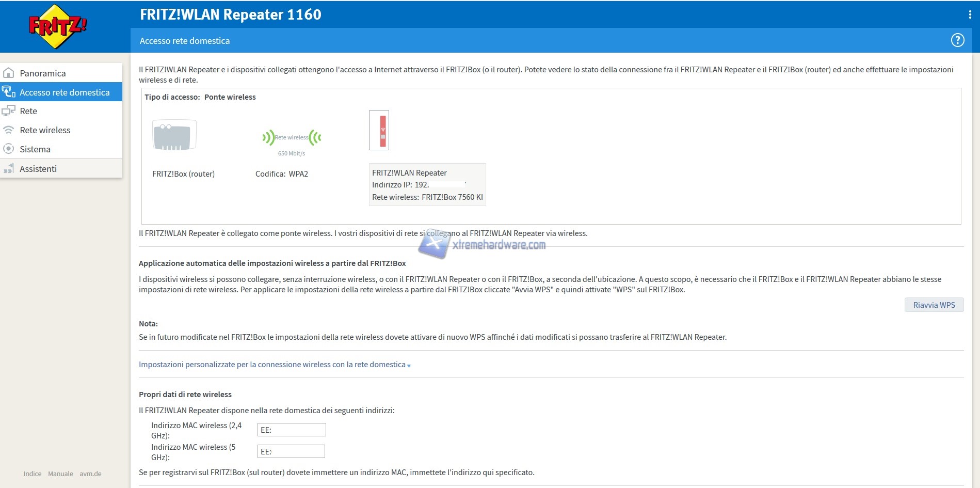The height and width of the screenshot is (488, 980).
Task: Click the Panoramica house icon
Action: click(9, 73)
